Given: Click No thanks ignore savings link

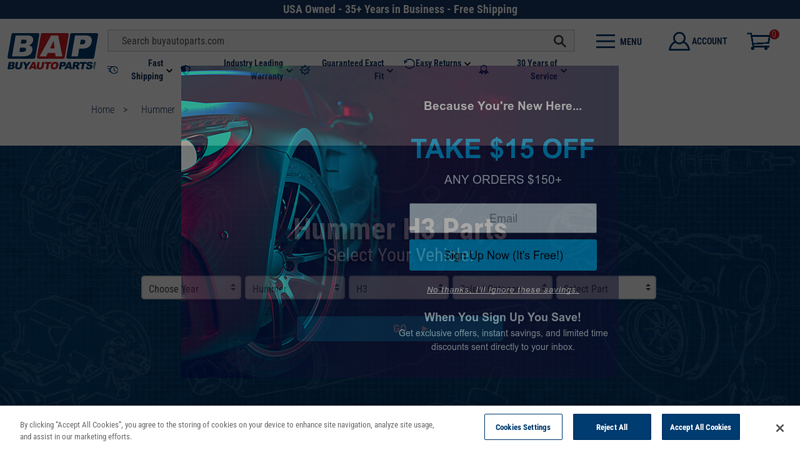Looking at the screenshot, I should point(503,290).
